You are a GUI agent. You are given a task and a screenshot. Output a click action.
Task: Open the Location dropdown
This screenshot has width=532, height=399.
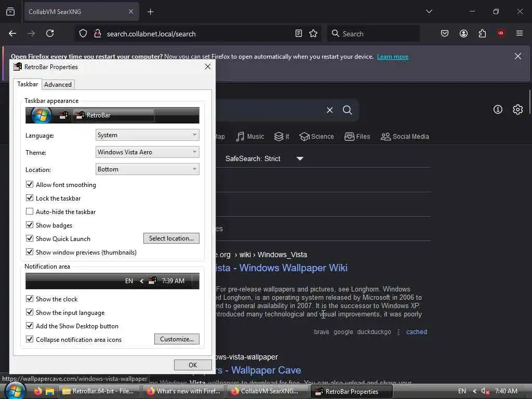(147, 169)
